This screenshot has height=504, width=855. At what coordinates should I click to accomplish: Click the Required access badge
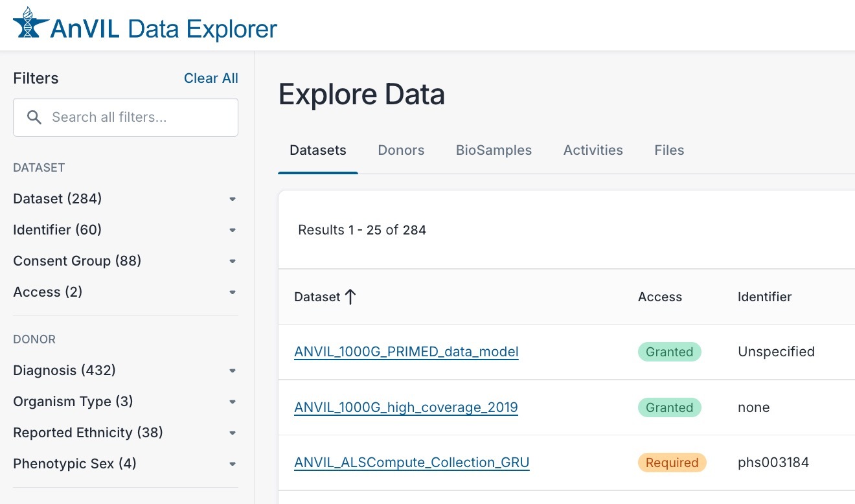(672, 463)
